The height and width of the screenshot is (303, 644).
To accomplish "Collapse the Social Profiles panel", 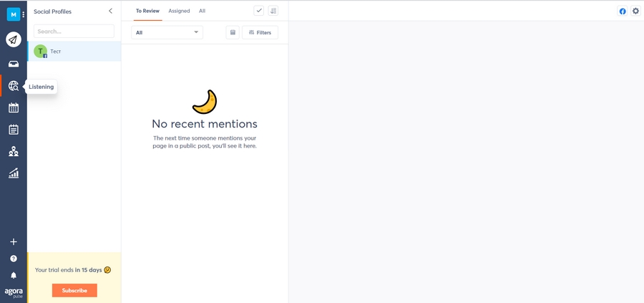I will [x=110, y=11].
